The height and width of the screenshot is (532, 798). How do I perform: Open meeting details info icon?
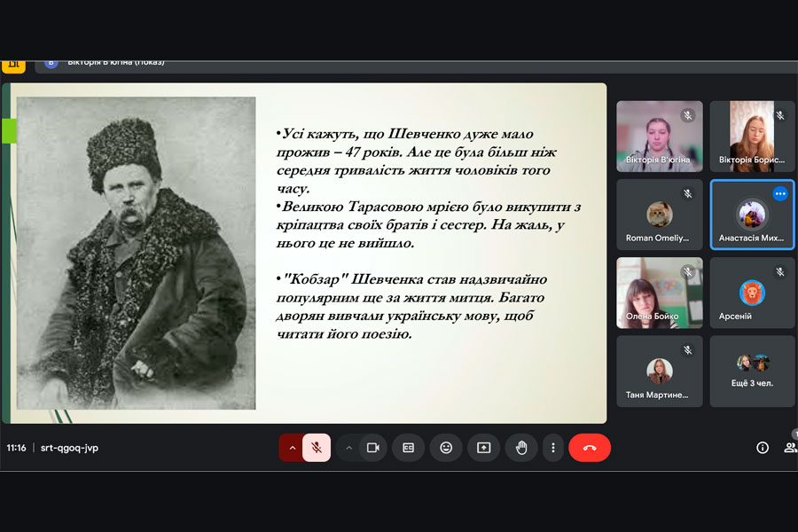pos(762,448)
